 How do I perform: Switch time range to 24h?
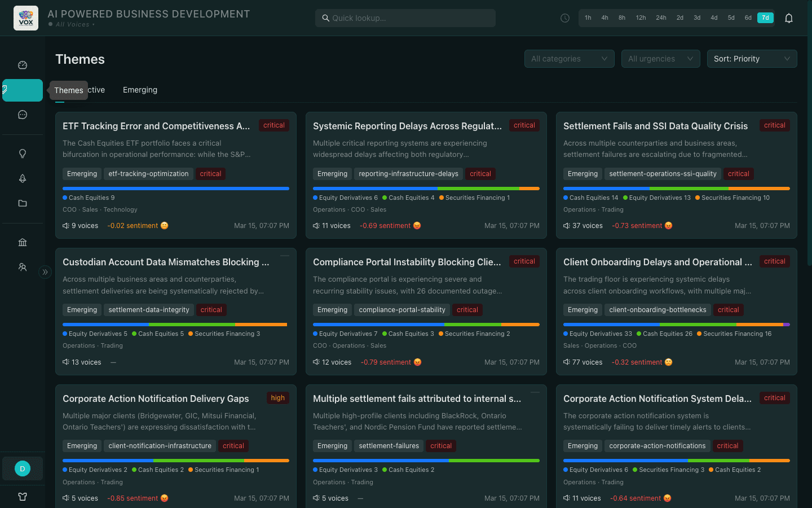coord(661,17)
